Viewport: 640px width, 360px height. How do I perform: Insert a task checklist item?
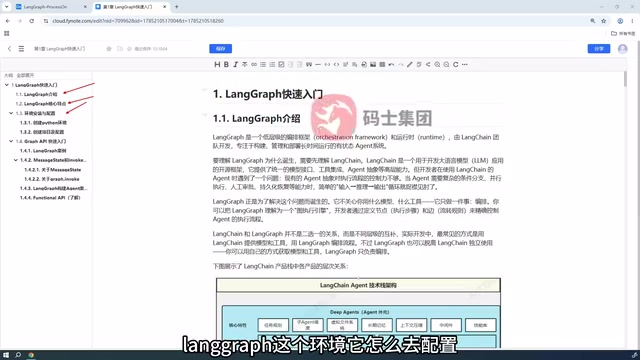[281, 64]
